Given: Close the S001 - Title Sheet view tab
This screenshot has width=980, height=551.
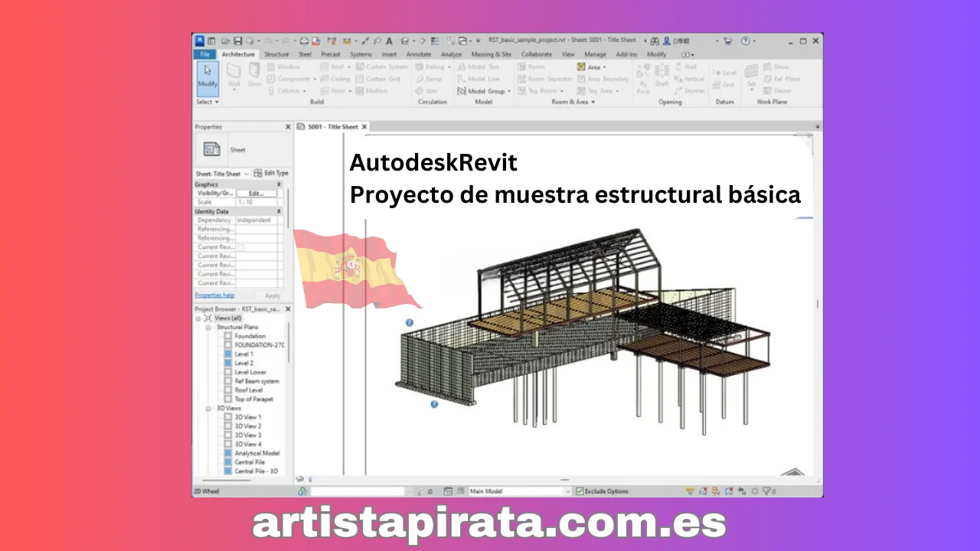Looking at the screenshot, I should coord(364,127).
